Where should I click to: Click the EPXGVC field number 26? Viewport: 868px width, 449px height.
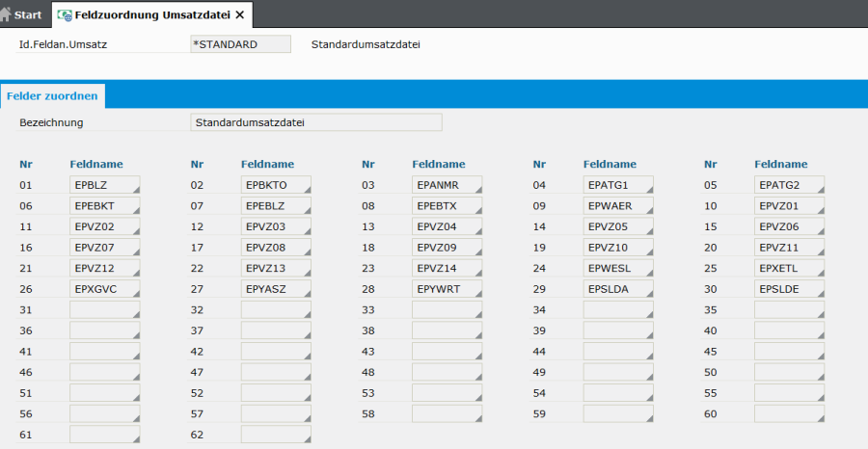pos(104,288)
